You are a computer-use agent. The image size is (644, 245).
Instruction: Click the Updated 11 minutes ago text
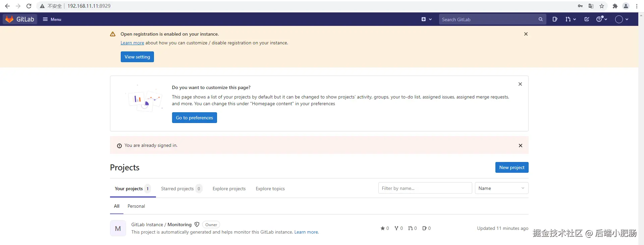[503, 228]
